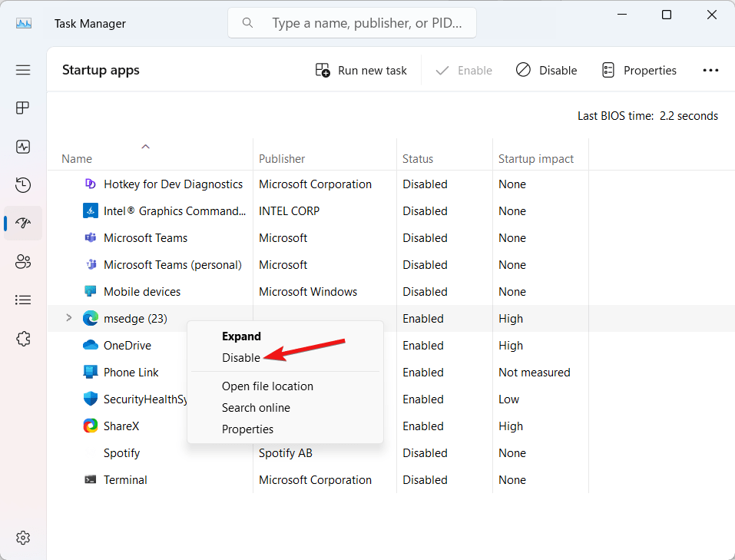Click the Enable toolbar button
The width and height of the screenshot is (735, 560).
[x=464, y=71]
